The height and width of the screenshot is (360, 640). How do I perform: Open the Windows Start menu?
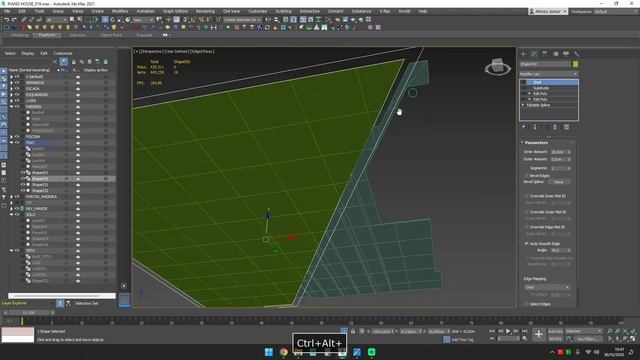269,352
